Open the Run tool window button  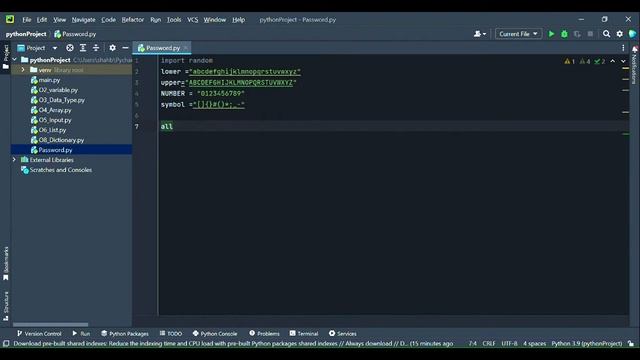(81, 333)
